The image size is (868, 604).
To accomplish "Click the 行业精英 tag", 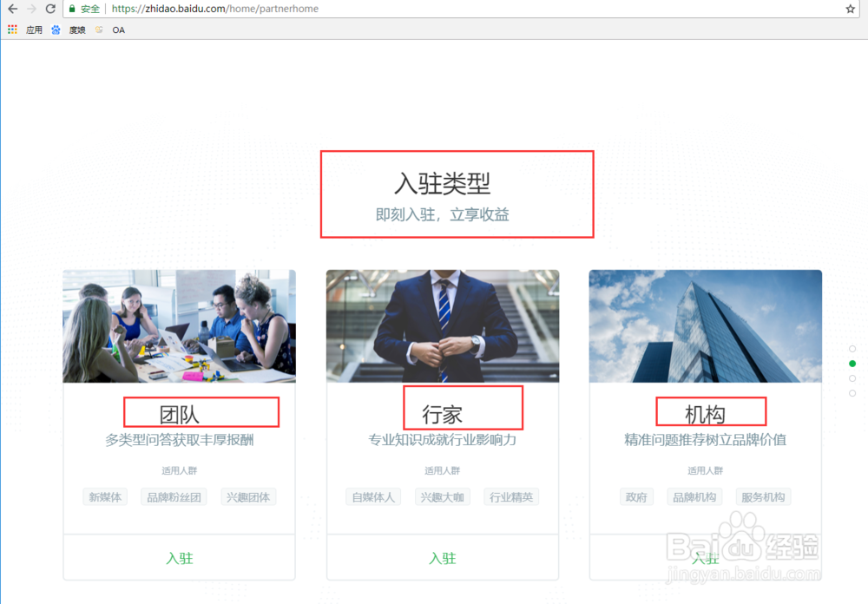I will (x=511, y=497).
